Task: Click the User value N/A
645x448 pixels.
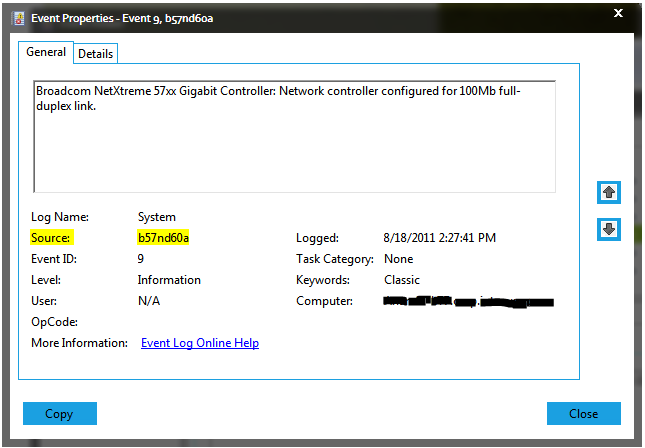Action: (148, 301)
